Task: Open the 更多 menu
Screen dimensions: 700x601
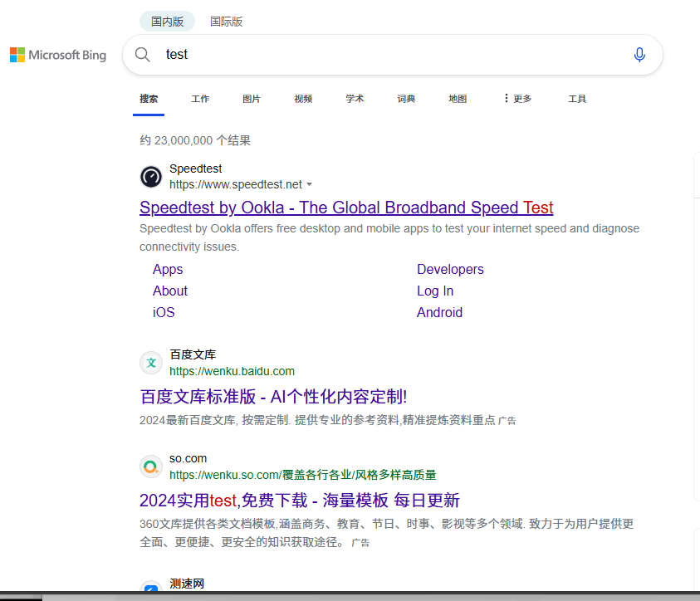Action: pyautogui.click(x=518, y=99)
